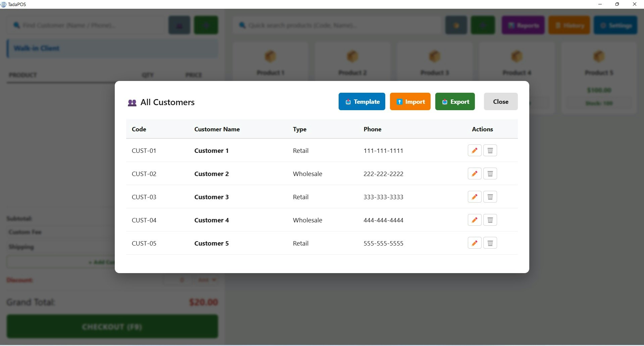Edit Customer 4 with the pencil icon

click(x=475, y=220)
